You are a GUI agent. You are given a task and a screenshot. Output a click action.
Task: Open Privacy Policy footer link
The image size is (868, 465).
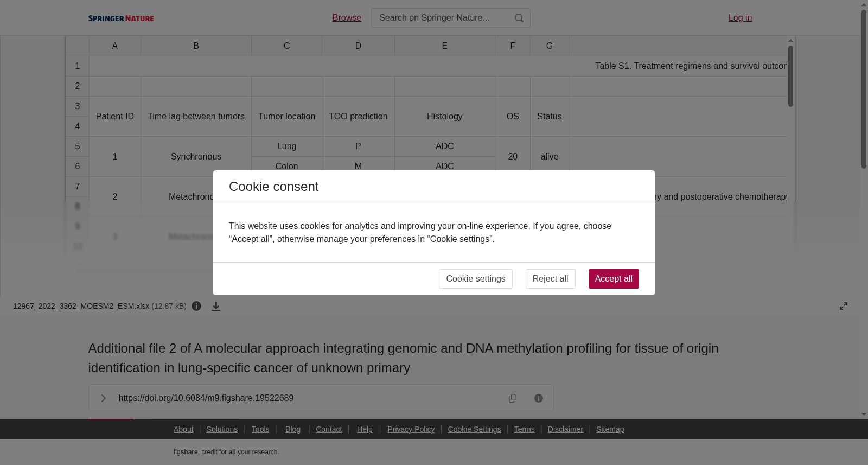(411, 429)
